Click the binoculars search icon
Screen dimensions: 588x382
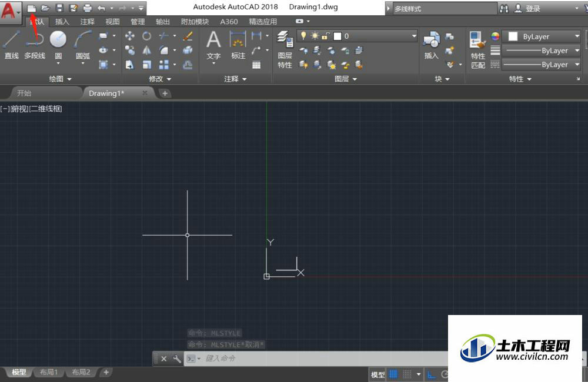tap(504, 8)
